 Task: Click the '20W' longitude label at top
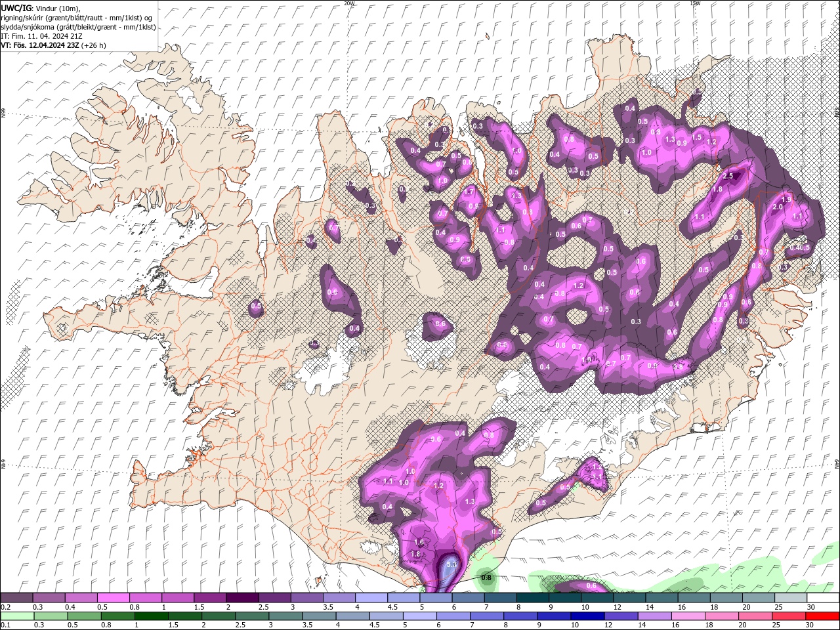(348, 3)
